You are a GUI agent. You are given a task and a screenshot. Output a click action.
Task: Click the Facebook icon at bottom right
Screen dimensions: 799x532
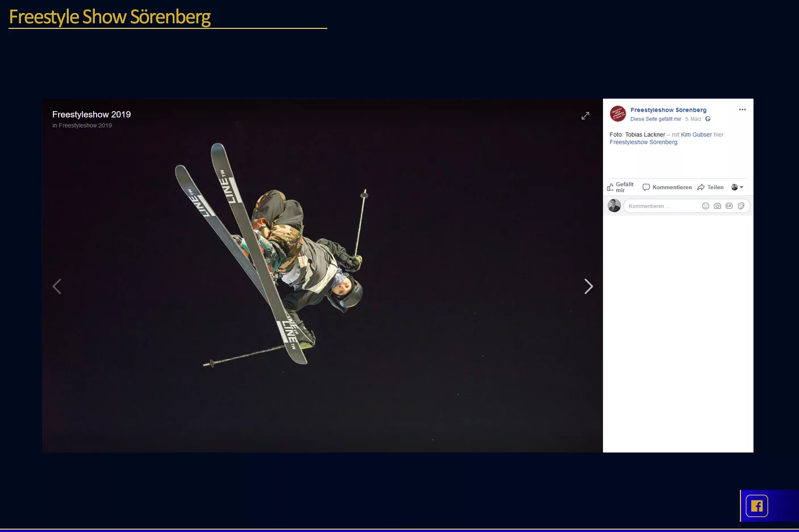(756, 506)
